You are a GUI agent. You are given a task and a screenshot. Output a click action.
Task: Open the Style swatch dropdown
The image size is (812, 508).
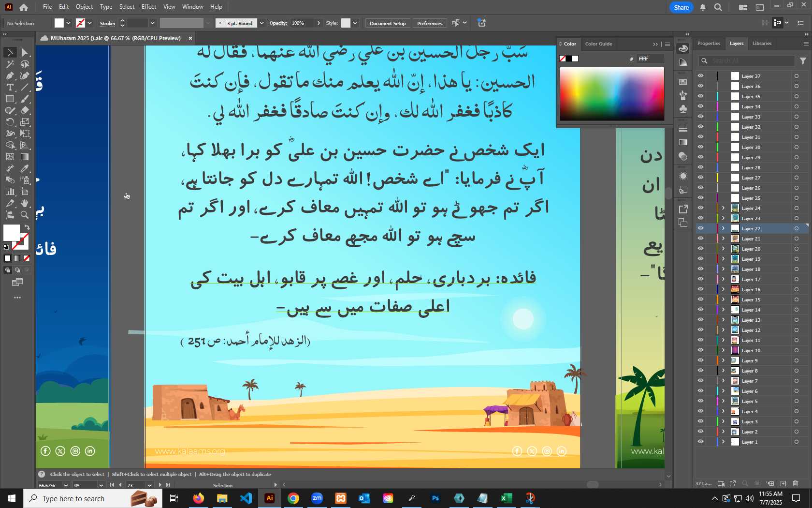(355, 23)
